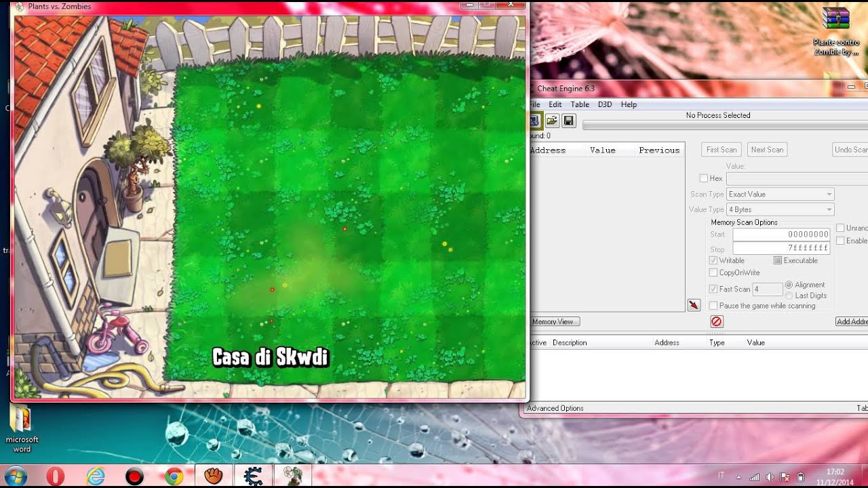The width and height of the screenshot is (868, 488).
Task: Click the Next Scan button
Action: pyautogui.click(x=767, y=150)
